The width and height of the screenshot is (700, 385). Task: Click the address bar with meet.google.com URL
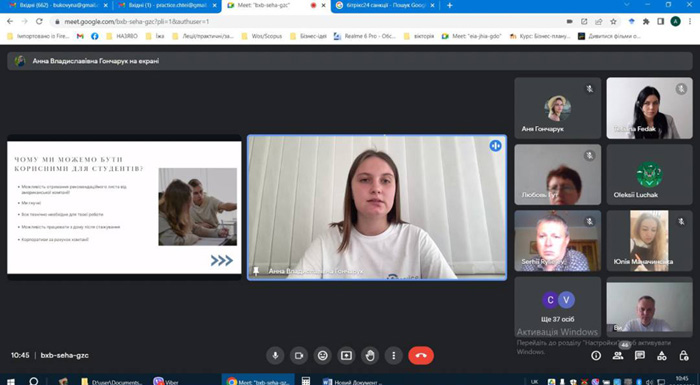point(308,21)
